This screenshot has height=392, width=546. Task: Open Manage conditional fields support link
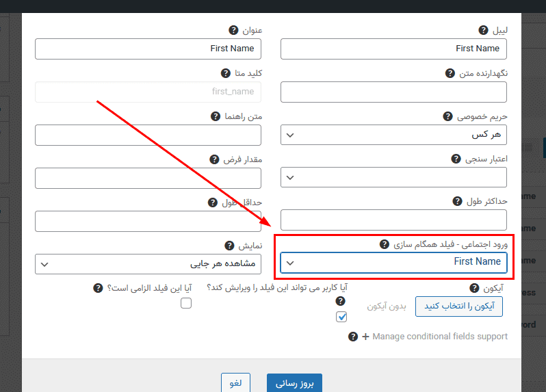(x=440, y=337)
